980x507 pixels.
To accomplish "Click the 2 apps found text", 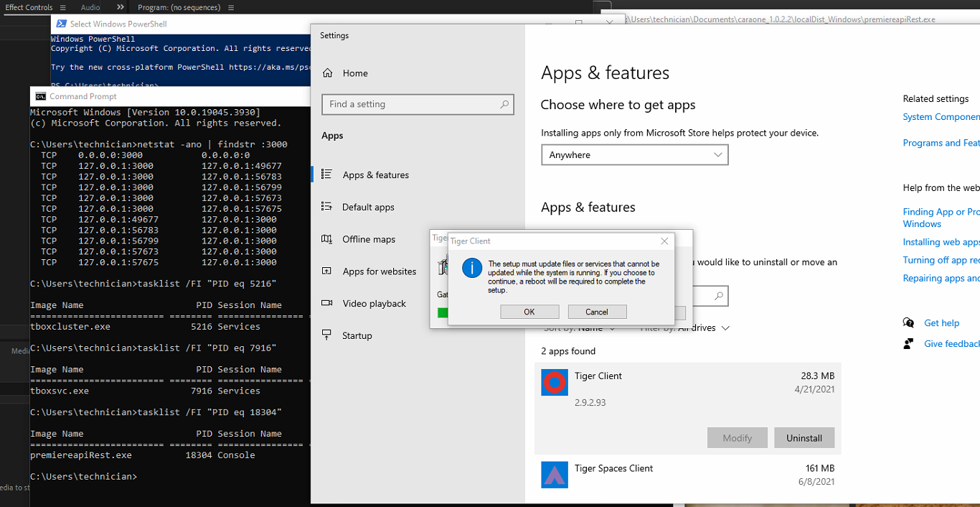I will point(568,351).
